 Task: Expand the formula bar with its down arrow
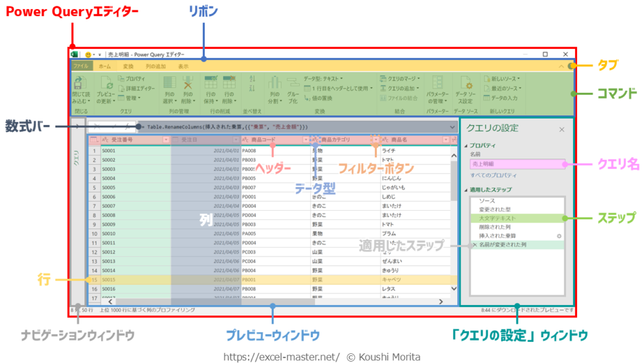coord(451,128)
